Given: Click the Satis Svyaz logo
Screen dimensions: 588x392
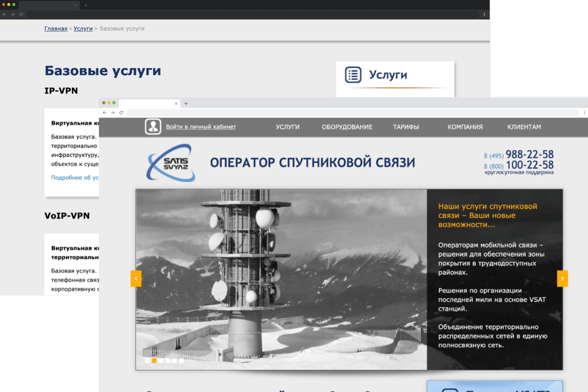Looking at the screenshot, I should pos(171,163).
